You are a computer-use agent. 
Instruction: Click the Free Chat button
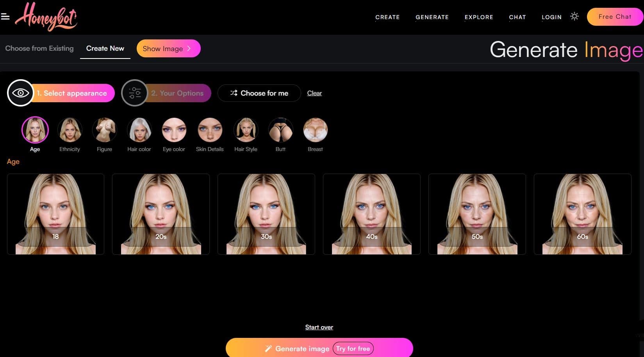(x=615, y=17)
